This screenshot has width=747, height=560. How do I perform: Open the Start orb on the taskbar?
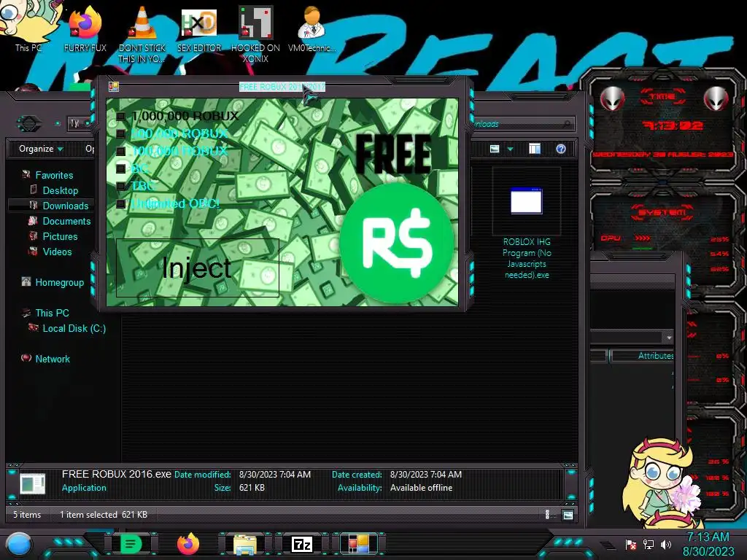point(19,545)
